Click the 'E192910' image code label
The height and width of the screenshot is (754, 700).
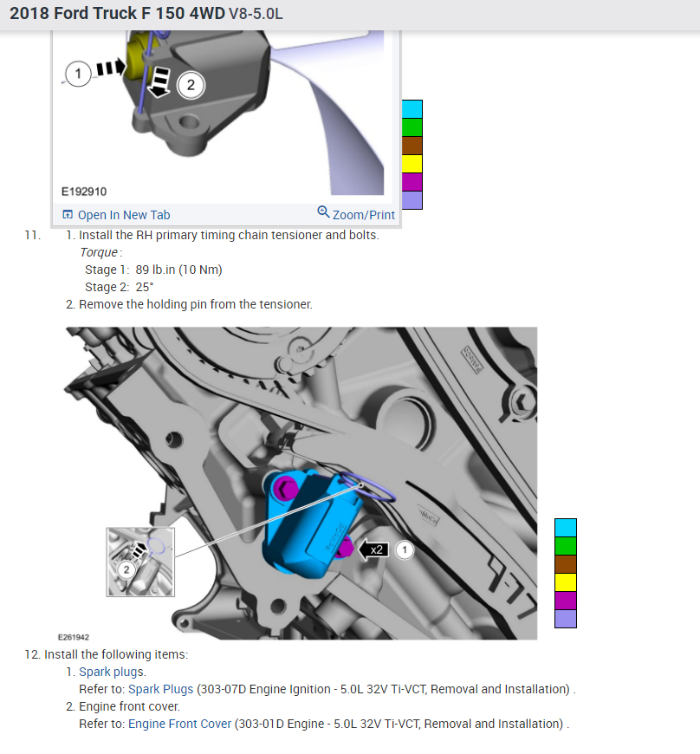coord(84,192)
